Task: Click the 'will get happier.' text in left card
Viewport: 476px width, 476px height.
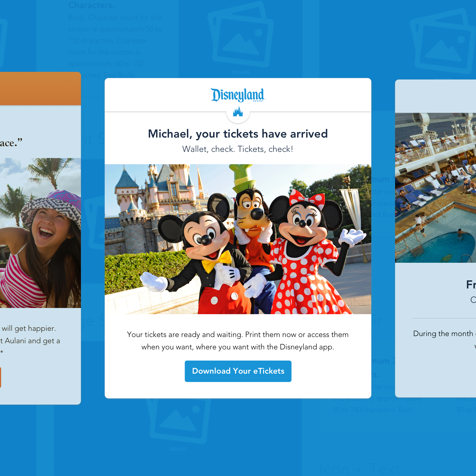Action: click(29, 328)
